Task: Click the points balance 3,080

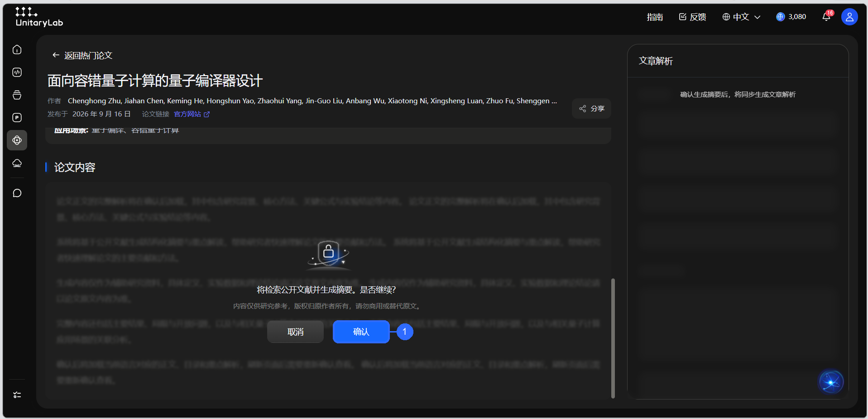Action: click(x=791, y=17)
